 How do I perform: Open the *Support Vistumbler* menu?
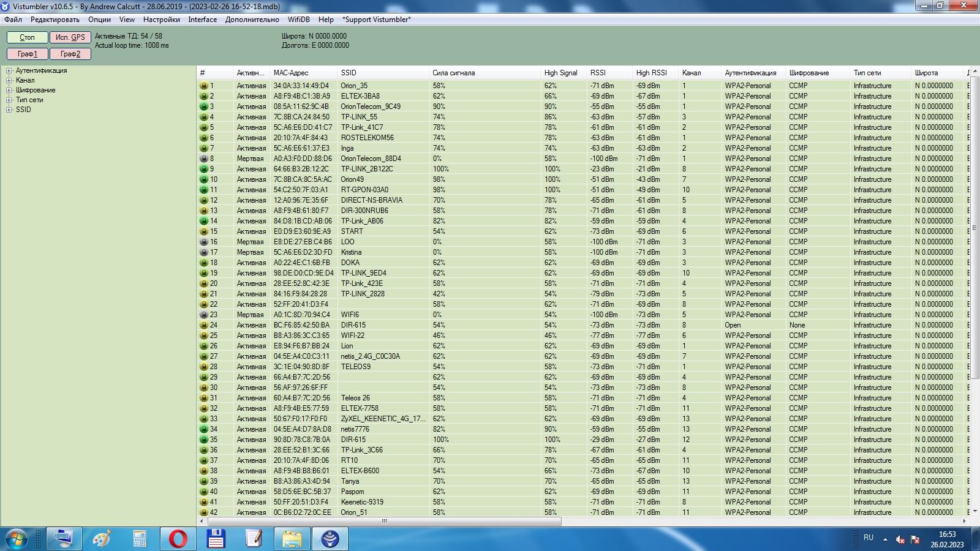click(376, 20)
